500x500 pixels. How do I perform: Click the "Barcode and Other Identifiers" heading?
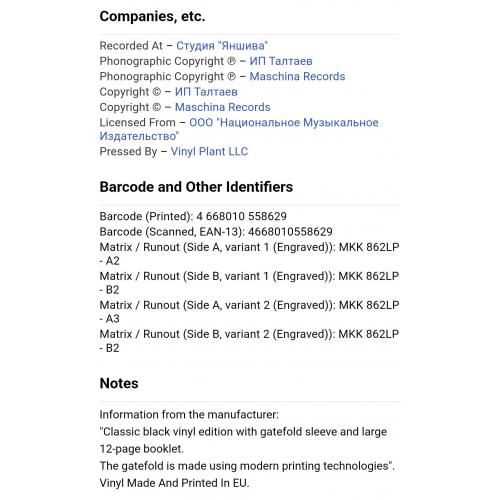point(196,187)
